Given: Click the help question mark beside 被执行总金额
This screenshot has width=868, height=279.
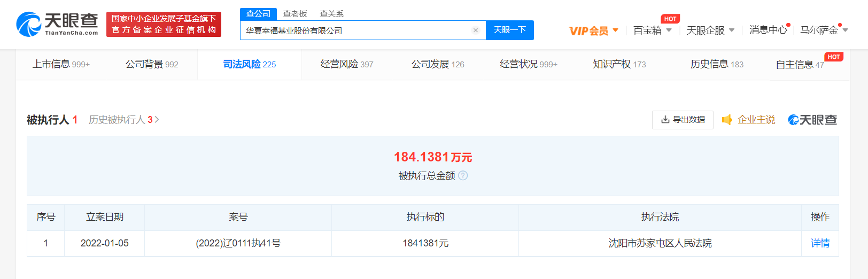Looking at the screenshot, I should (463, 175).
